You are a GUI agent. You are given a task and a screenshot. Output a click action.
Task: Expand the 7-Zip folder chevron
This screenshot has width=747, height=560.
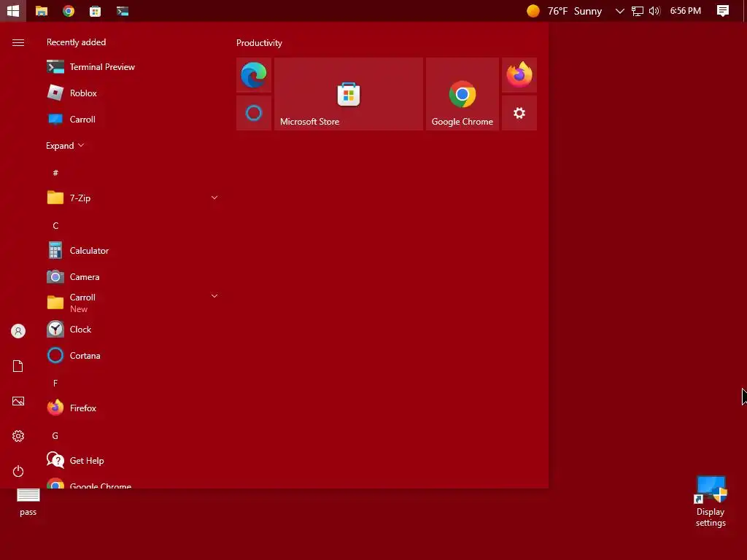coord(214,198)
